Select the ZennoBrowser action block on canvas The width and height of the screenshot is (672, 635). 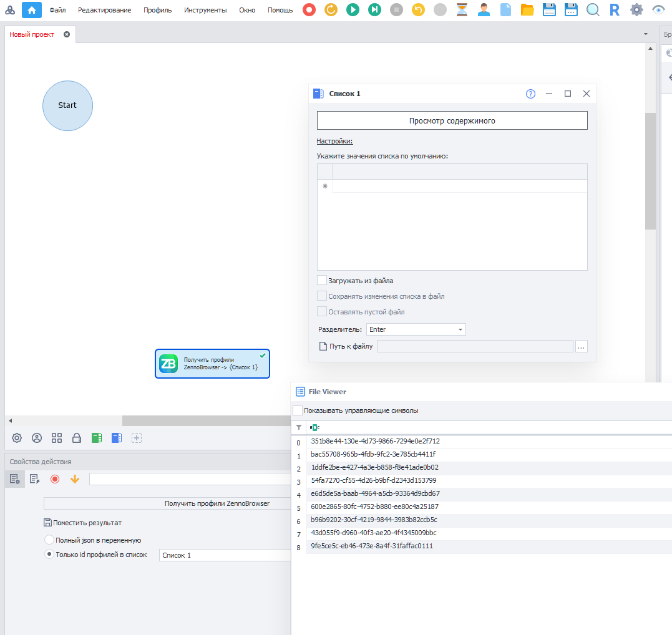[212, 364]
